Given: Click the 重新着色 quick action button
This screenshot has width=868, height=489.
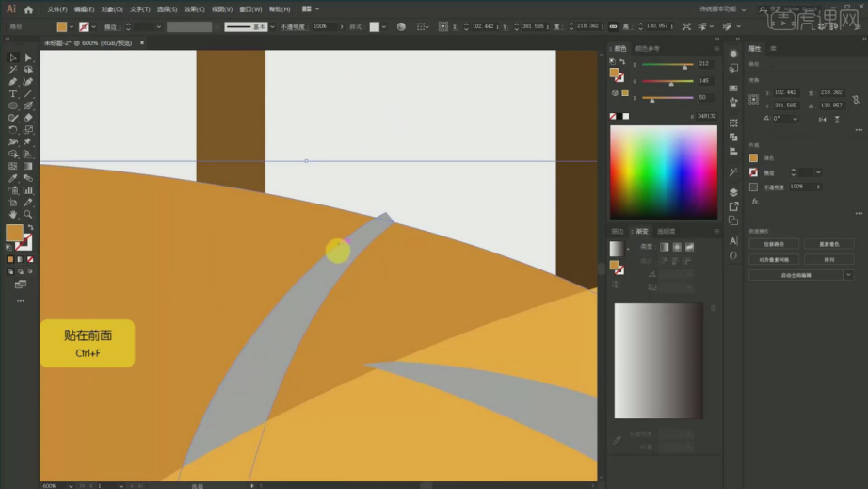Looking at the screenshot, I should coord(828,244).
